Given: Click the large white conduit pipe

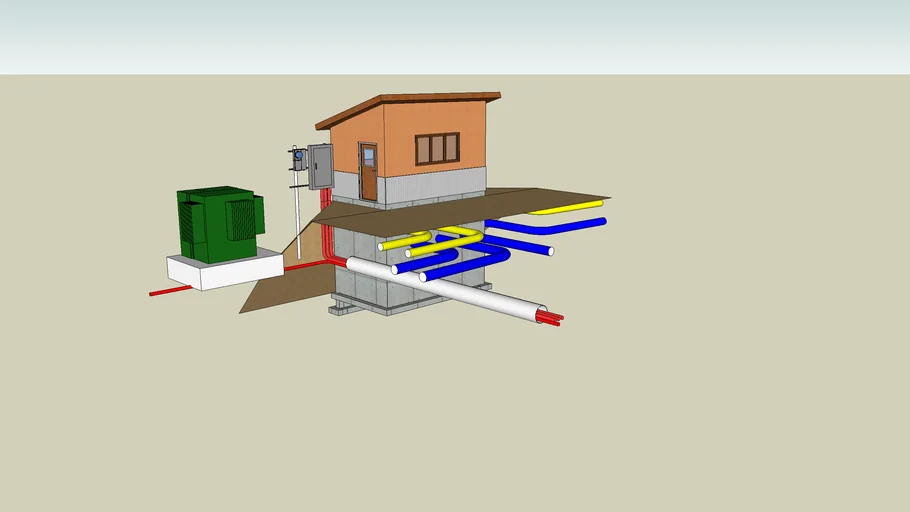Looking at the screenshot, I should pos(446,290).
